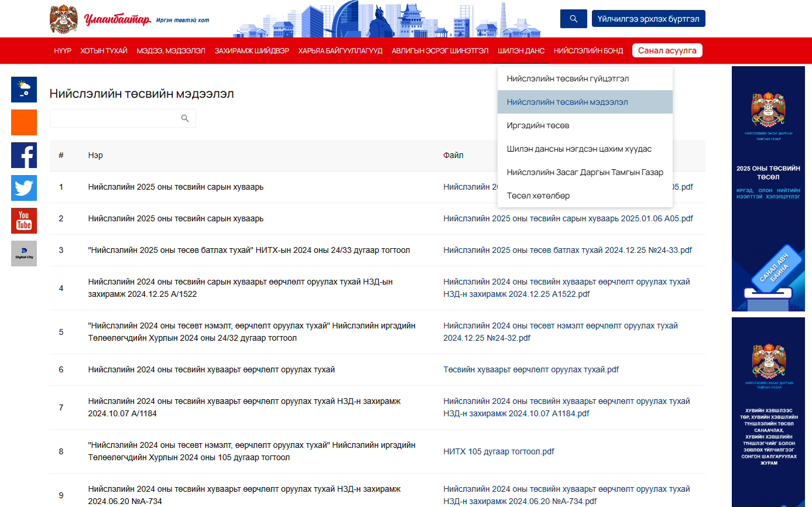
Task: Click the Санал асуулга button
Action: 667,50
